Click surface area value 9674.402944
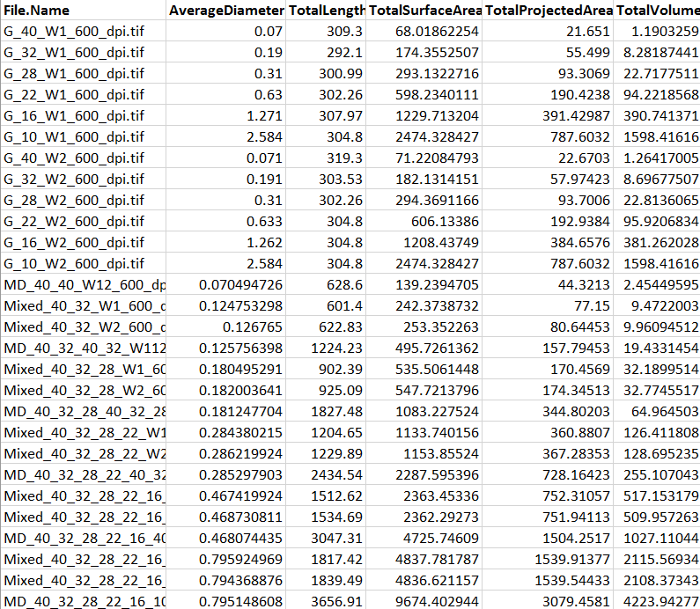The image size is (700, 609). (x=424, y=601)
